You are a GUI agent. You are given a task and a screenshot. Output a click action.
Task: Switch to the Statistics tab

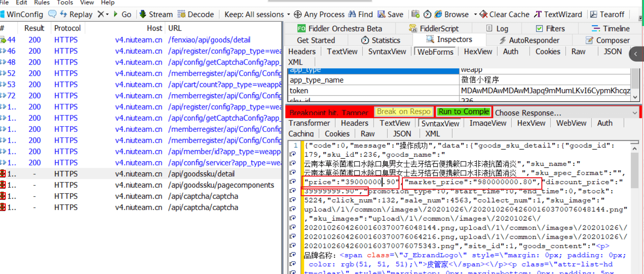point(381,40)
